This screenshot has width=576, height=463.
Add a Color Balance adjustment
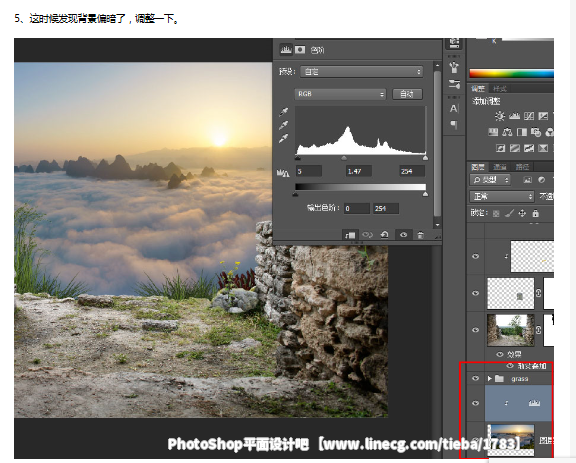[507, 132]
